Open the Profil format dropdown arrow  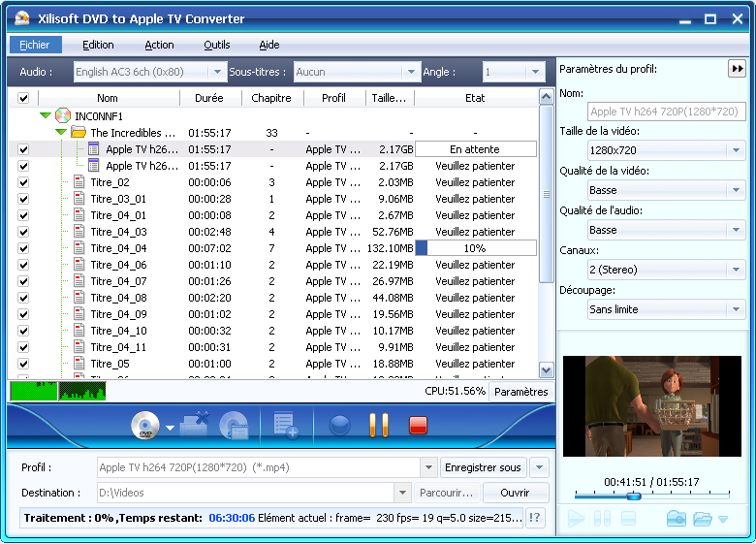coord(428,467)
